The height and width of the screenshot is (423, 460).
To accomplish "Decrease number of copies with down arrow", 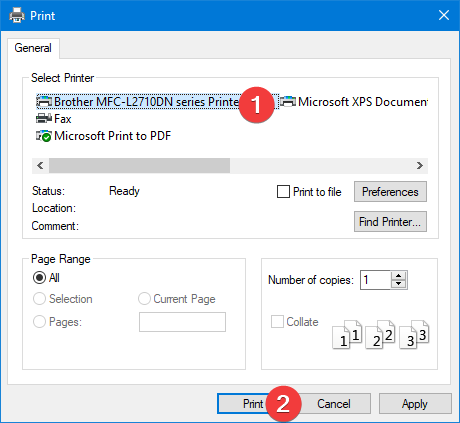I will [398, 284].
